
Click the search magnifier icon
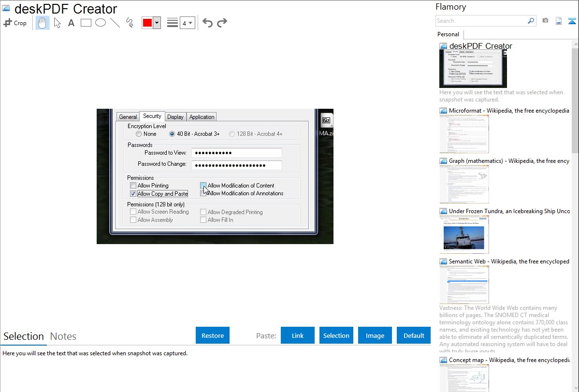531,21
